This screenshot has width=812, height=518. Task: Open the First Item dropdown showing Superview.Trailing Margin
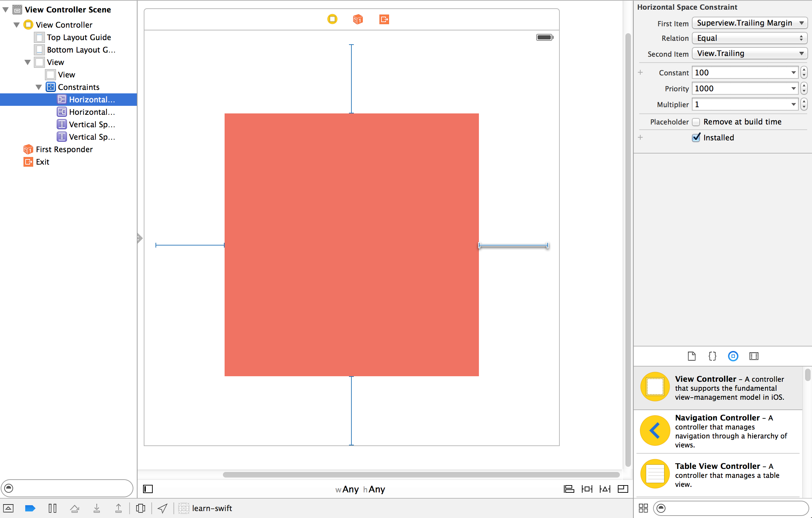(749, 23)
